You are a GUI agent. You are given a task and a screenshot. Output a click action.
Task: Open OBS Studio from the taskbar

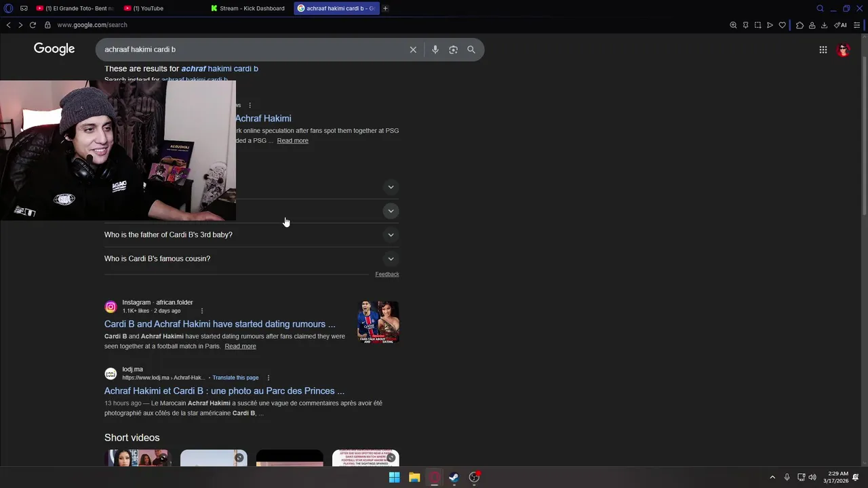pyautogui.click(x=474, y=477)
